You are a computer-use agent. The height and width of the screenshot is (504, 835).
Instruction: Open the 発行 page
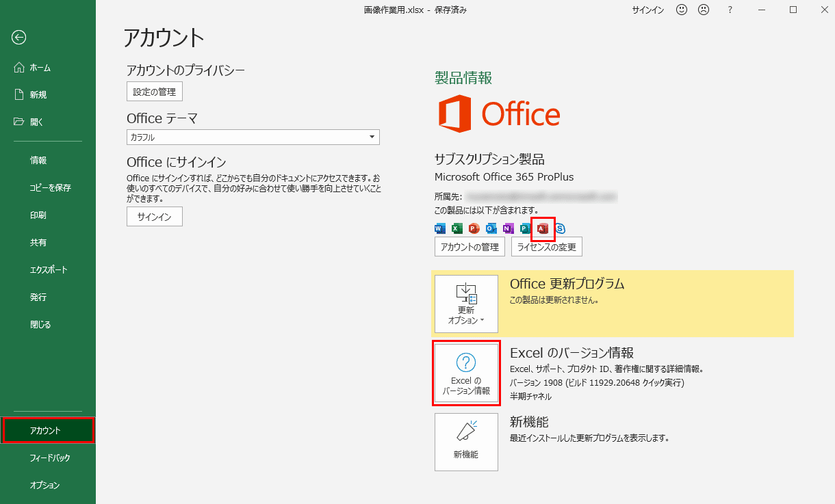coord(48,297)
